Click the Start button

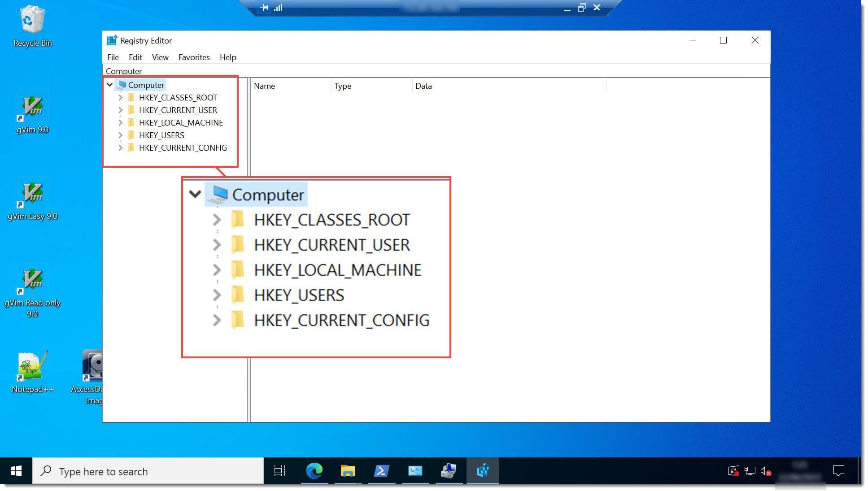[x=16, y=471]
